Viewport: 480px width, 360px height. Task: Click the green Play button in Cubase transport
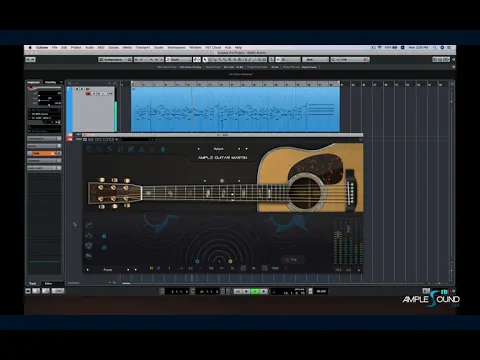click(255, 291)
